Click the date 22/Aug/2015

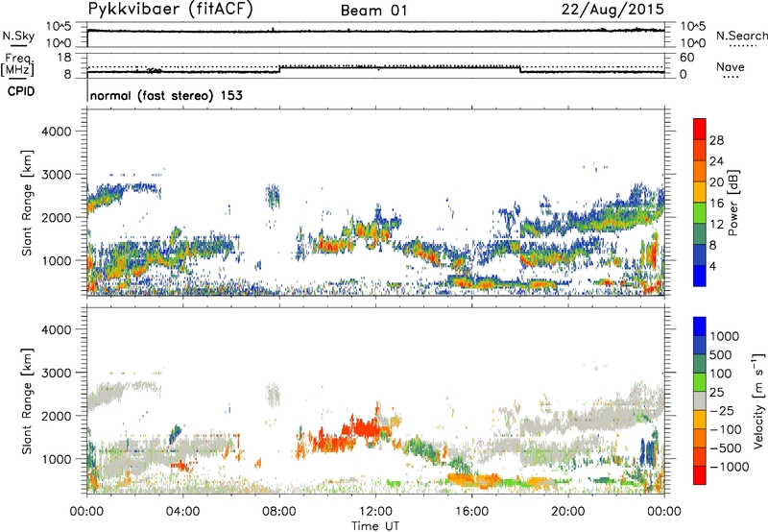(x=612, y=10)
